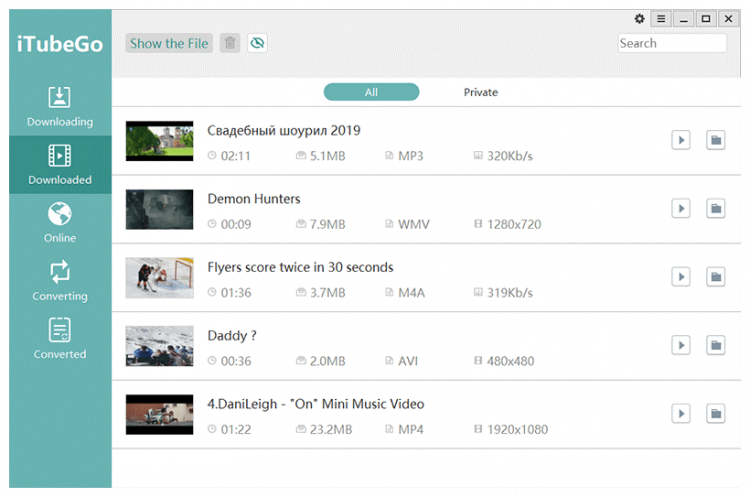
Task: Play Flyers score twice in 30 seconds
Action: (681, 277)
